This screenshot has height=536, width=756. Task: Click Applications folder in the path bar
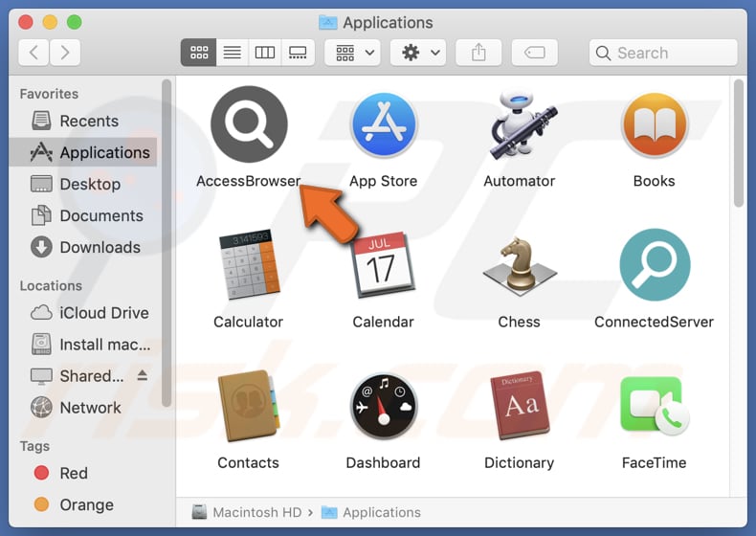click(371, 512)
